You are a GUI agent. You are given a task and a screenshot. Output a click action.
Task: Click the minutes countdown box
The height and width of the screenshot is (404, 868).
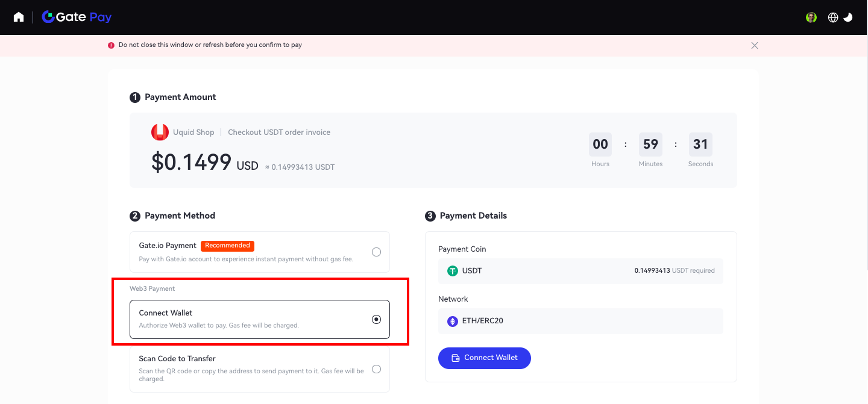(650, 145)
